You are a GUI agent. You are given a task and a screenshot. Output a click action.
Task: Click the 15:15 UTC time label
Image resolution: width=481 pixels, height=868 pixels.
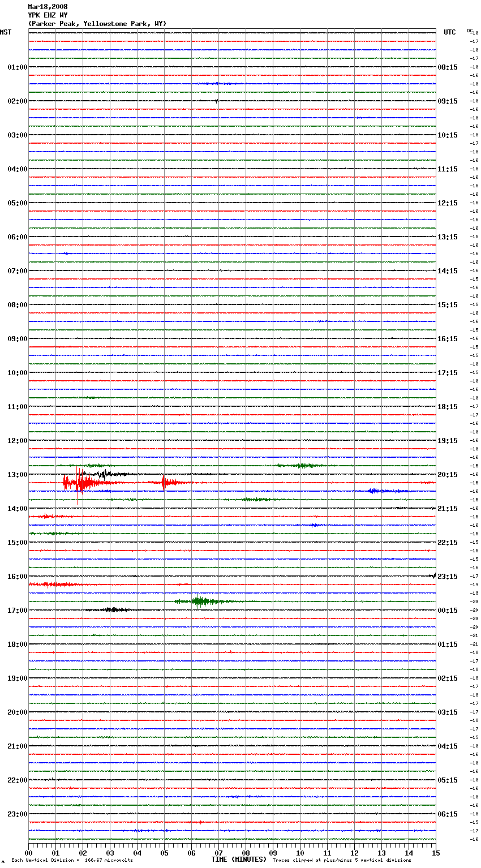(448, 305)
